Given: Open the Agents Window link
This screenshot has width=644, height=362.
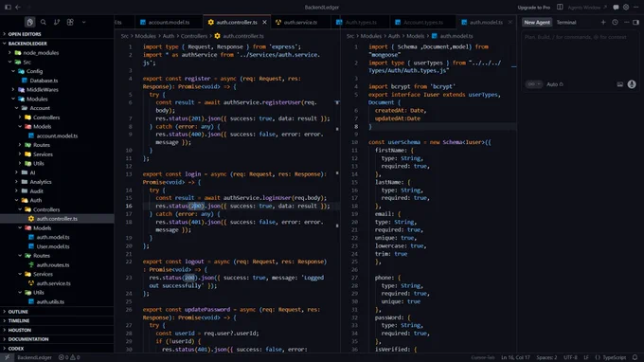Looking at the screenshot, I should coord(587,8).
